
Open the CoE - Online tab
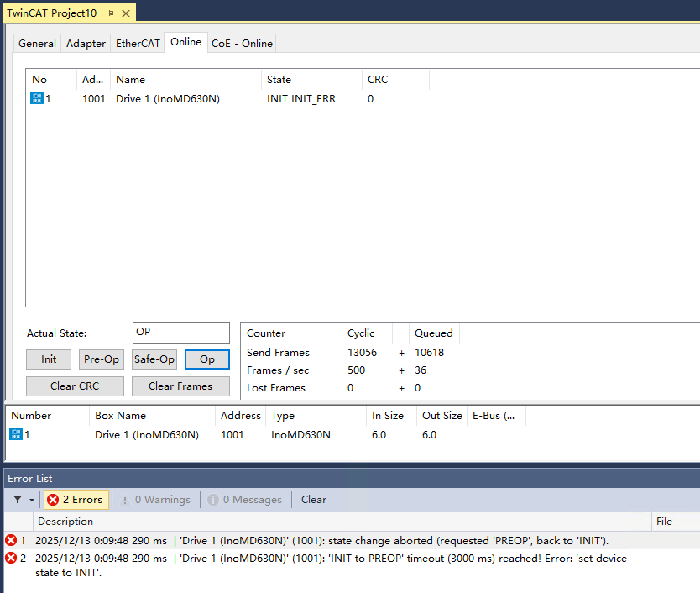(x=242, y=44)
